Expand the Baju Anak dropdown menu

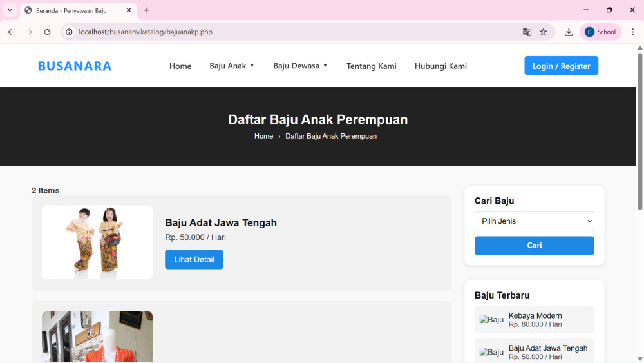(232, 66)
